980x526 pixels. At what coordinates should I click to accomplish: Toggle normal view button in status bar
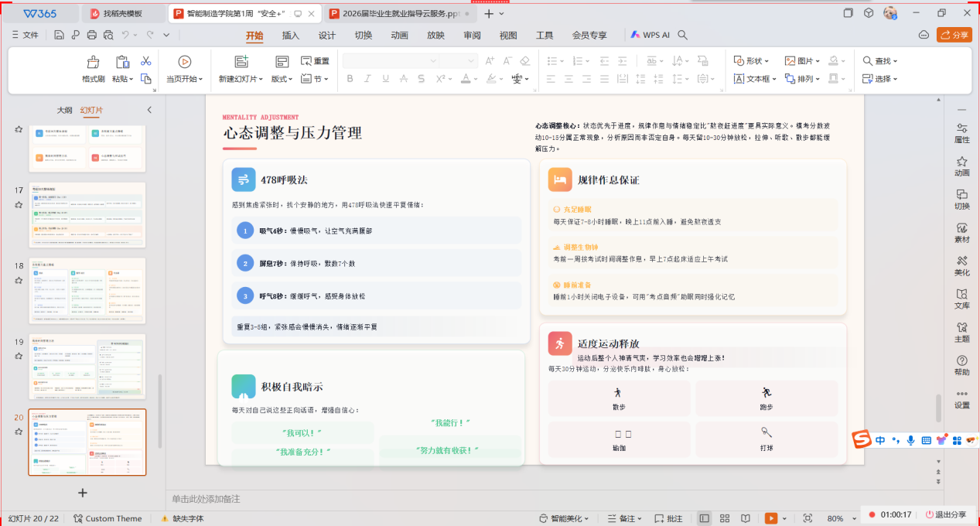click(704, 518)
